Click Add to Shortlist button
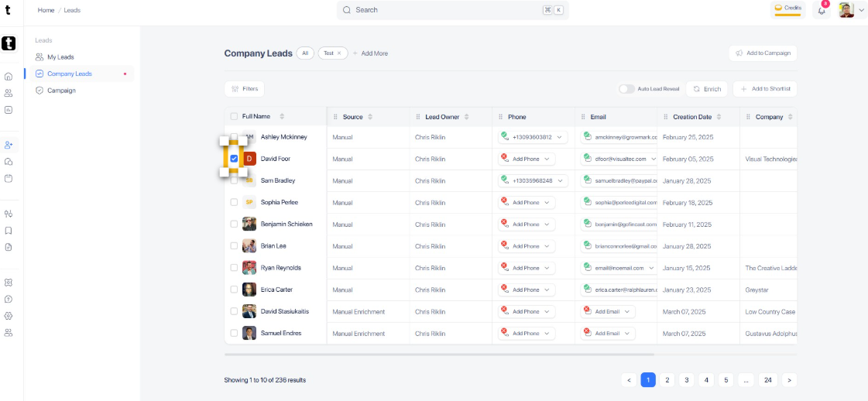Viewport: 868px width, 401px height. pos(765,88)
